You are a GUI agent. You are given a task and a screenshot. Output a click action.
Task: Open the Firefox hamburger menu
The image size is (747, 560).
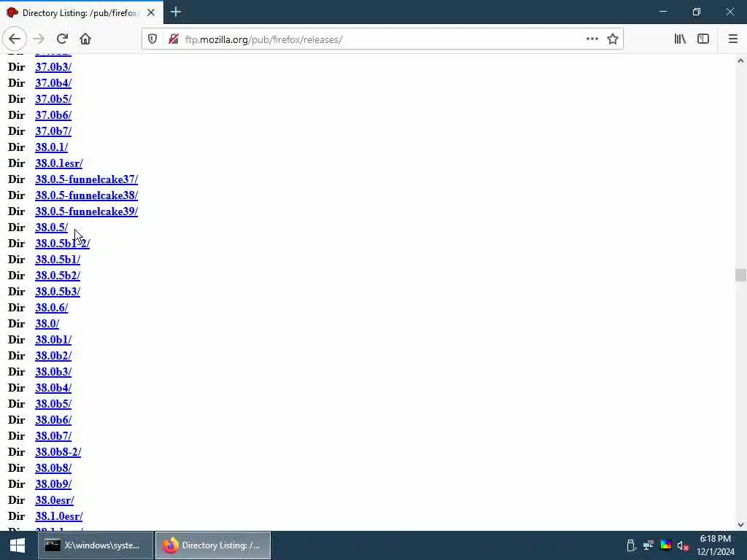[x=732, y=39]
